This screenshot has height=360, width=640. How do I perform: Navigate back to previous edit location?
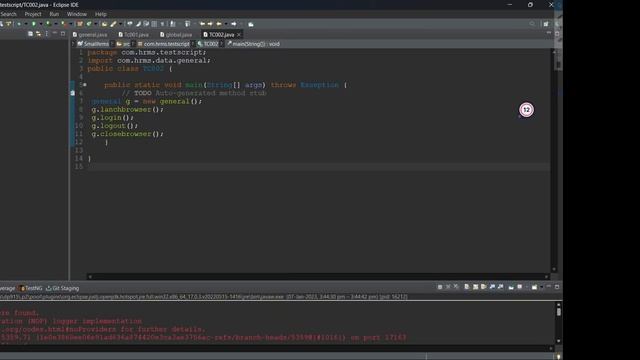202,24
